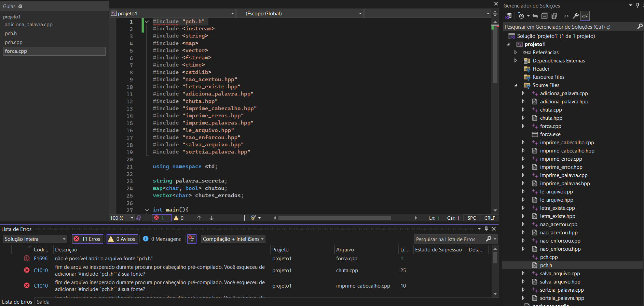Screen dimensions: 644x306
Task: Open the IntelliCode health indicator icon
Action: [139, 218]
